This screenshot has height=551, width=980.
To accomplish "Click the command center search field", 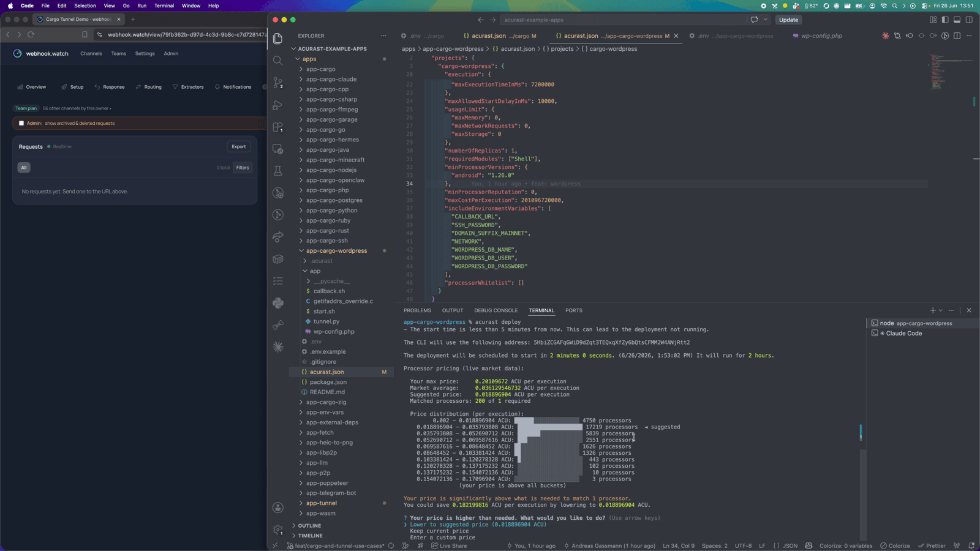I will (622, 20).
